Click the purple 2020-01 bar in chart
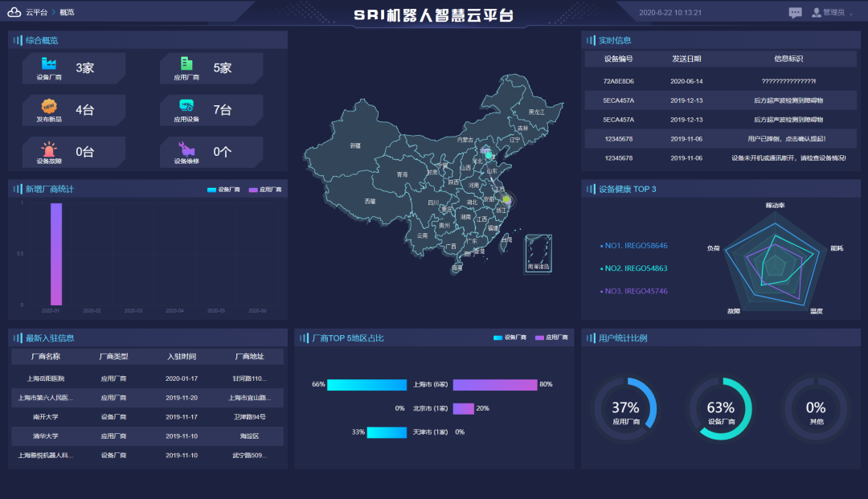 (55, 253)
